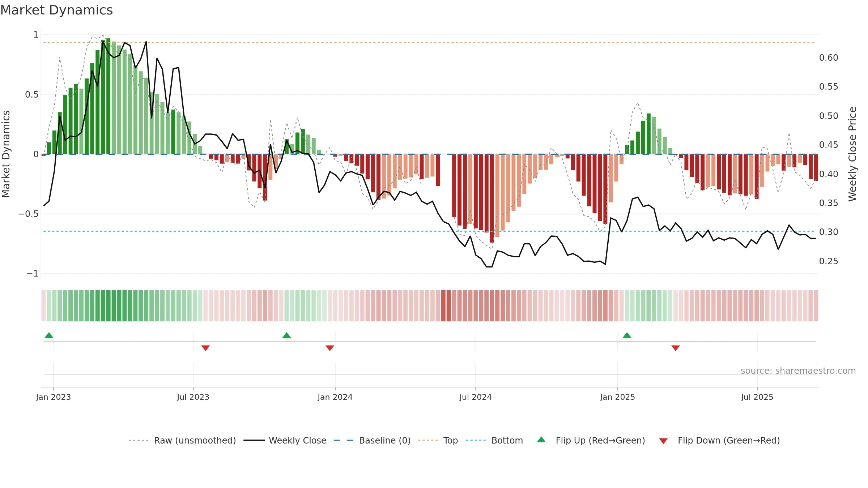Screen dimensions: 868x488
Task: Click the 0.60 price tick label
Action: click(x=829, y=57)
